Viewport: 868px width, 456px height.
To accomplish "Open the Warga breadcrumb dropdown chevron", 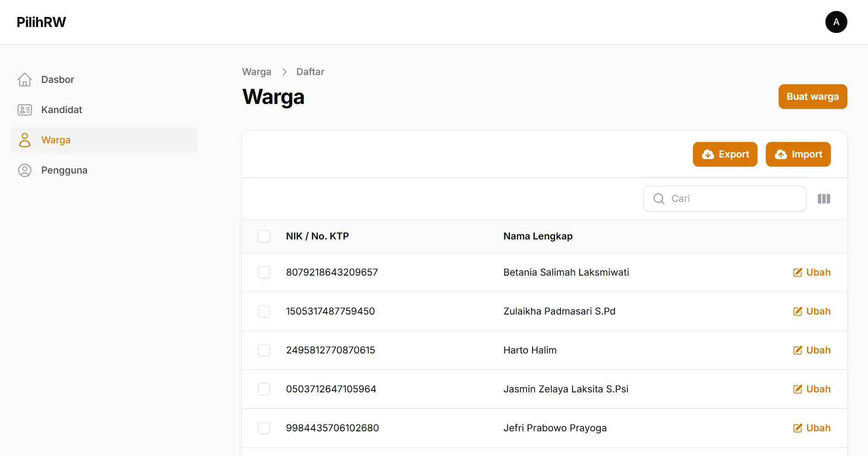I will click(284, 72).
